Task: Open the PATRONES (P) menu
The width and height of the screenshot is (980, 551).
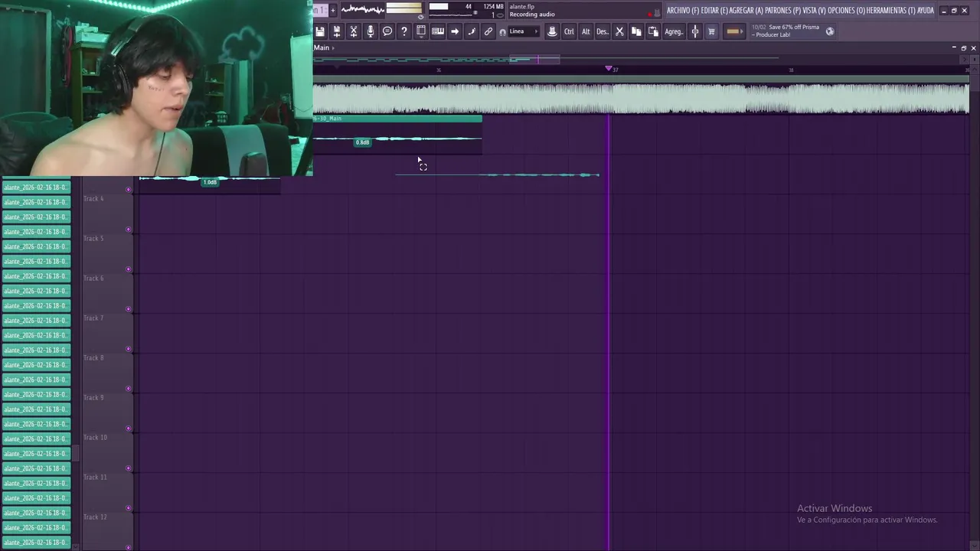Action: coord(782,11)
